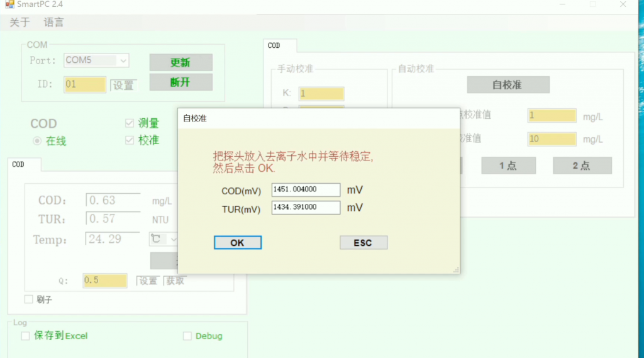This screenshot has height=358, width=644.
Task: Click the dialog resize grip corner
Action: pyautogui.click(x=456, y=270)
